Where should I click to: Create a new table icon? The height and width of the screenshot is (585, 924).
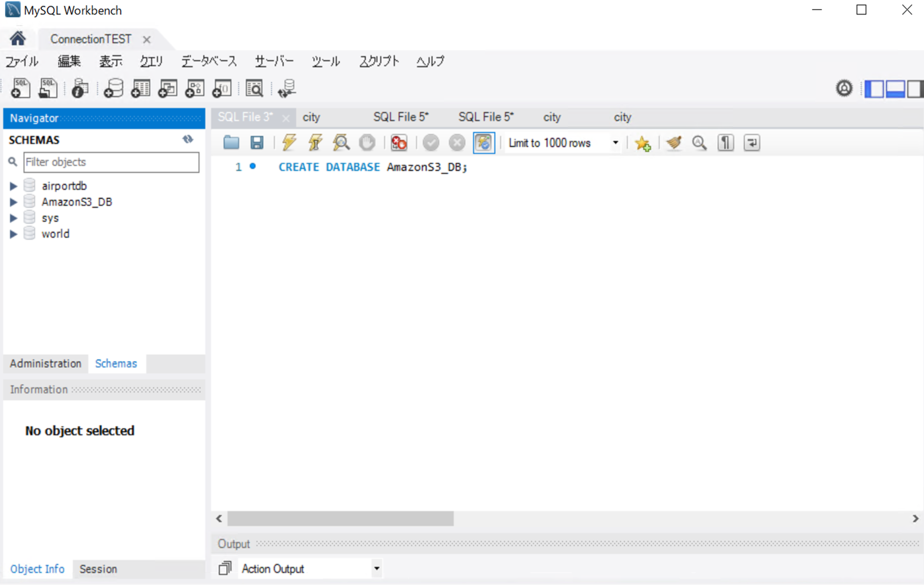click(141, 88)
